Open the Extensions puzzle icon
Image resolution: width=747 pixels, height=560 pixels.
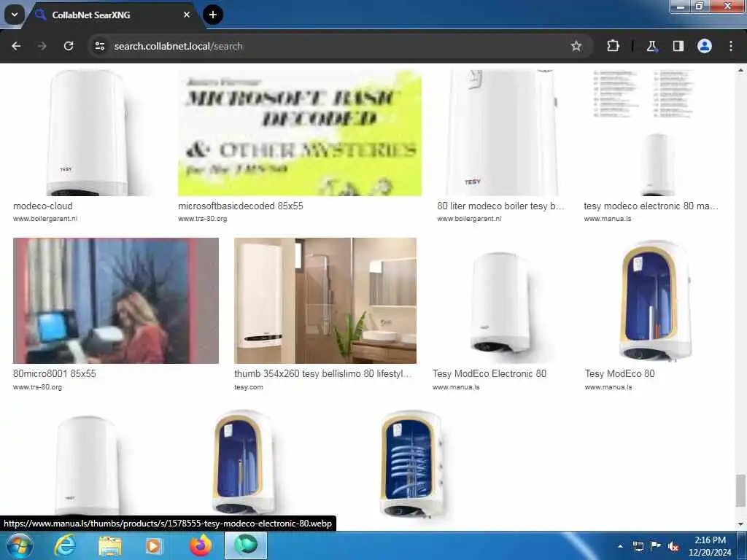point(613,46)
